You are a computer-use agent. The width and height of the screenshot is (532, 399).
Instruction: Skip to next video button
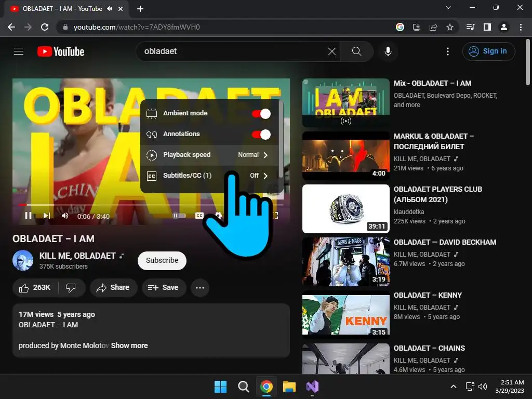[47, 216]
